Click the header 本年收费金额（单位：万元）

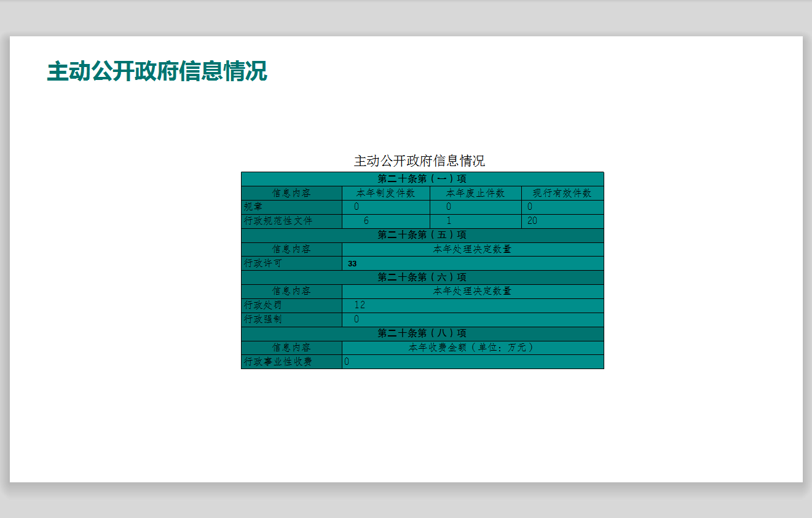(x=472, y=348)
